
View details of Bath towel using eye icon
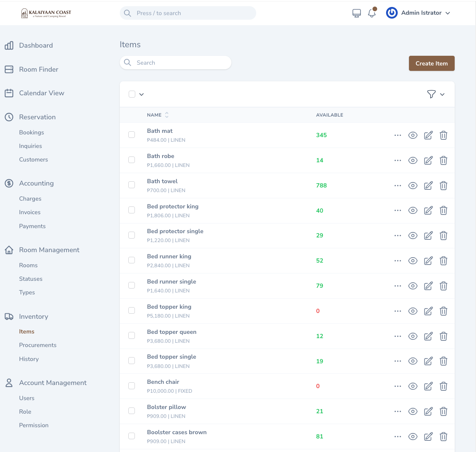412,185
